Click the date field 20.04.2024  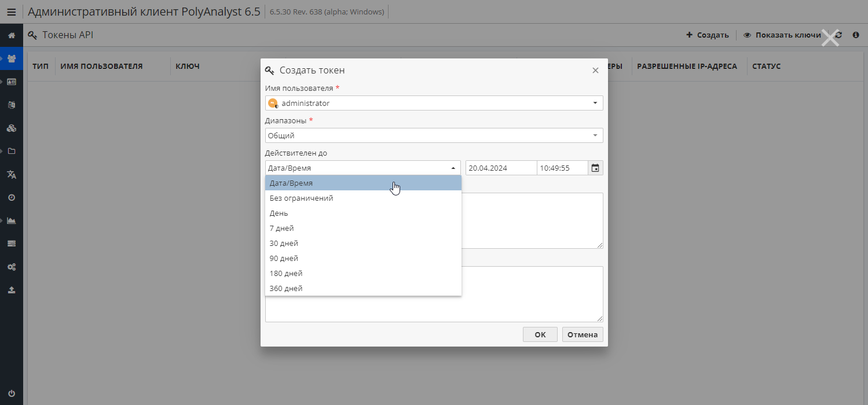pyautogui.click(x=501, y=168)
